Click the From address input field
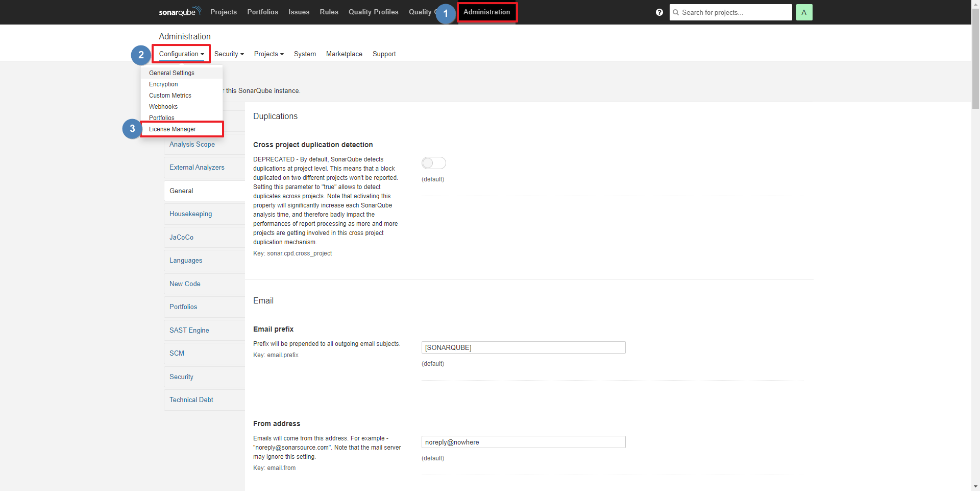Image resolution: width=980 pixels, height=491 pixels. tap(524, 442)
